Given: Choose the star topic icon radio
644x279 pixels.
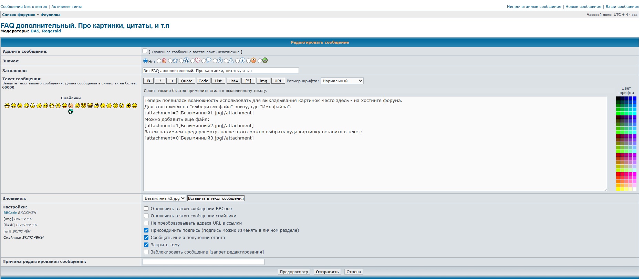Looking at the screenshot, I should 170,61.
